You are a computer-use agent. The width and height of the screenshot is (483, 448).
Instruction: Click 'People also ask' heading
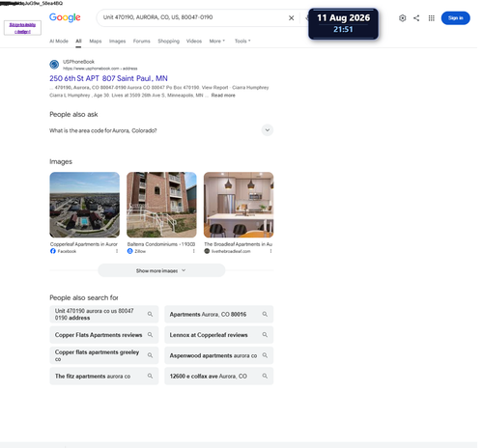(x=73, y=114)
